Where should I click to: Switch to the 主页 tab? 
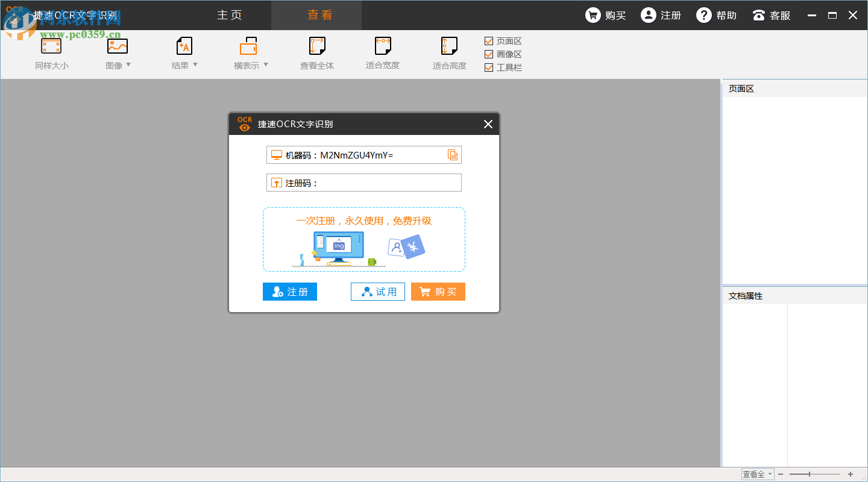tap(230, 15)
